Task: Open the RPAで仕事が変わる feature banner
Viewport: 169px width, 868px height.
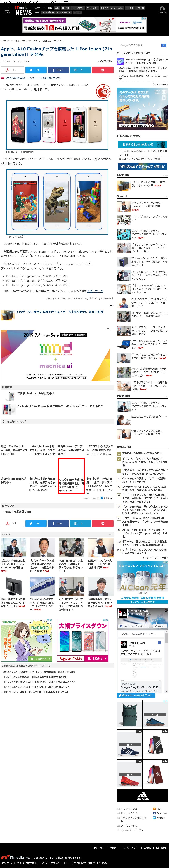Action: pyautogui.click(x=142, y=144)
